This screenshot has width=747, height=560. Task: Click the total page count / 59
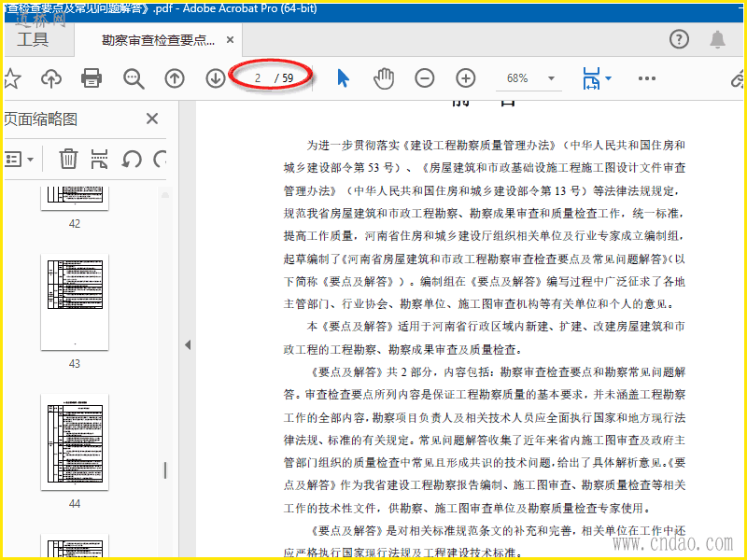pos(285,78)
